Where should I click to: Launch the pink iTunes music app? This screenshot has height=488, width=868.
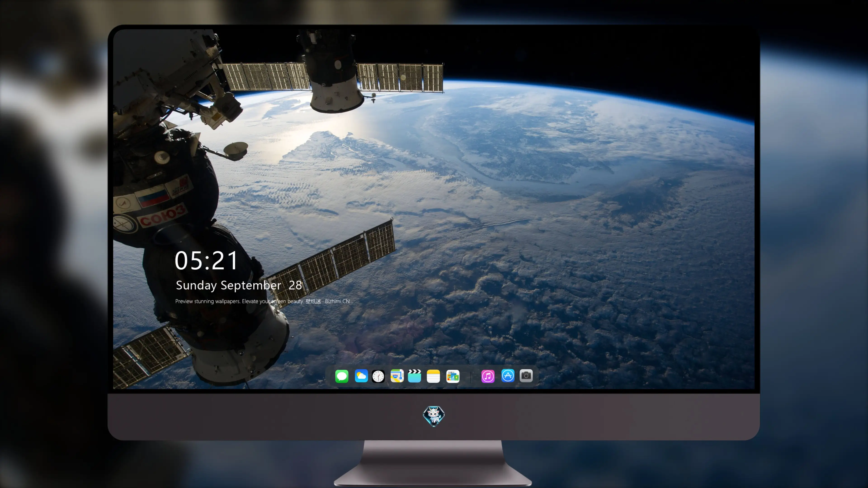[x=488, y=376]
